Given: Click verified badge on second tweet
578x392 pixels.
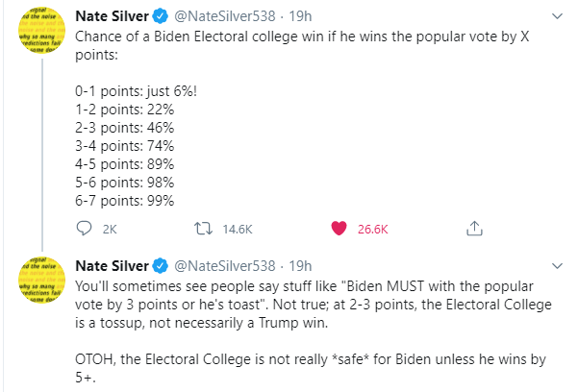Looking at the screenshot, I should [x=161, y=265].
